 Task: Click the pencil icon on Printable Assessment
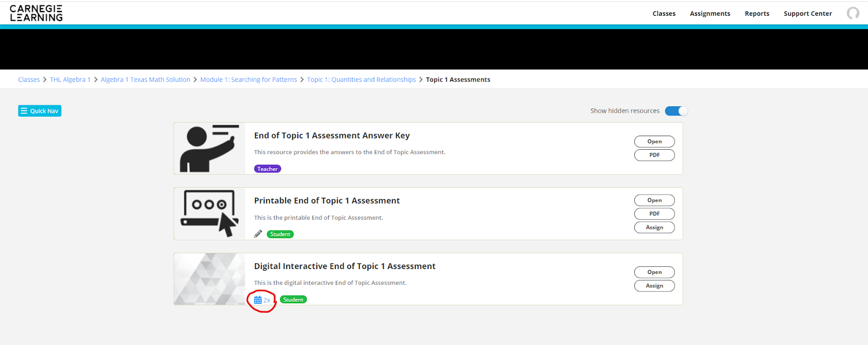point(258,234)
